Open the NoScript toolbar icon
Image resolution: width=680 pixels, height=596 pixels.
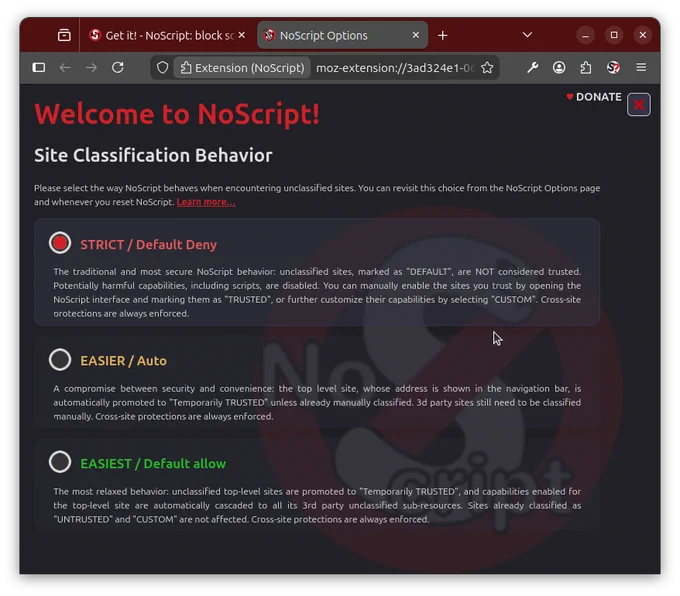click(x=613, y=68)
